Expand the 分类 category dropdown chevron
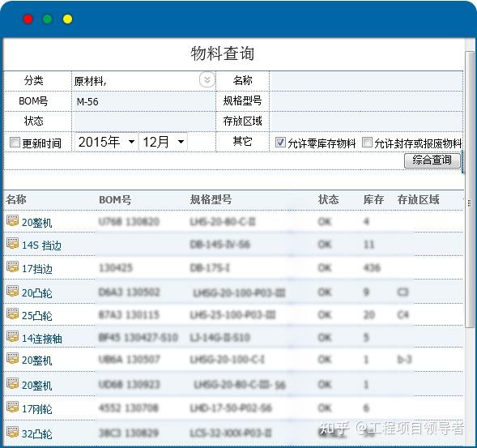 [x=207, y=80]
